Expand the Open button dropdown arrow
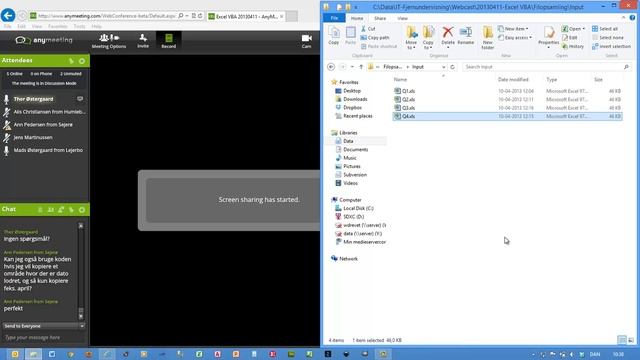 coord(584,29)
